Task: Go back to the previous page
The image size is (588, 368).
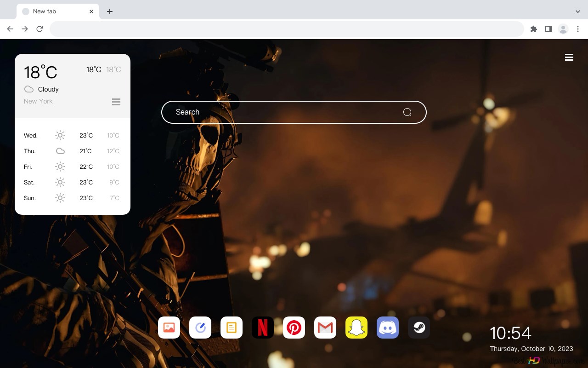Action: 10,29
